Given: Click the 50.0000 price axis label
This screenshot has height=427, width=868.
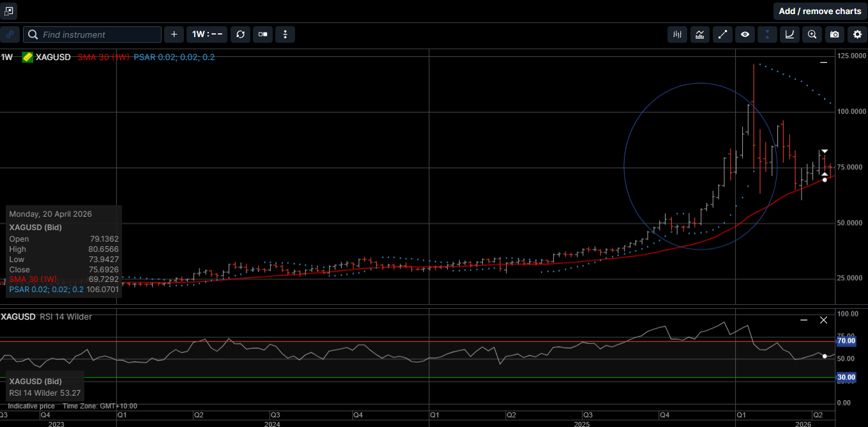Looking at the screenshot, I should tap(849, 223).
